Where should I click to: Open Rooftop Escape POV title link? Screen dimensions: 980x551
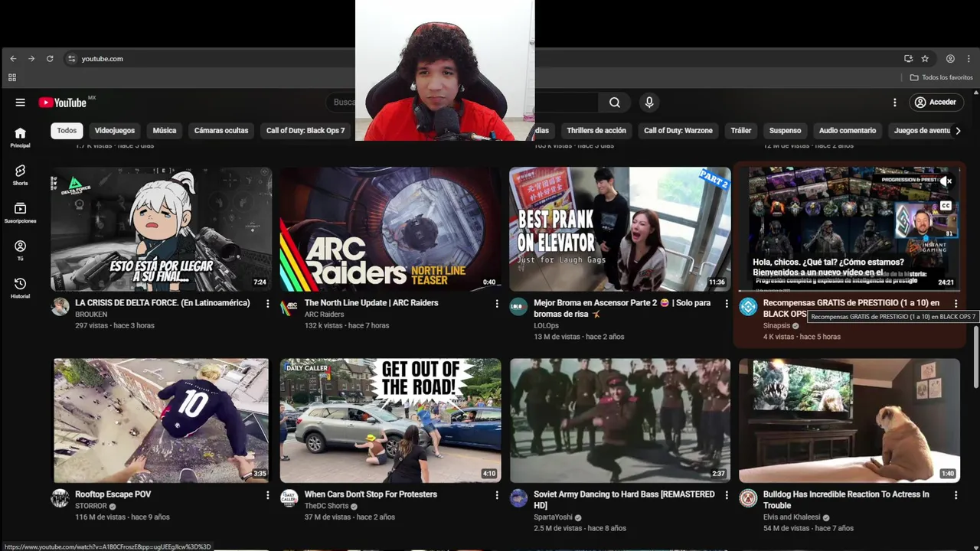pos(113,494)
